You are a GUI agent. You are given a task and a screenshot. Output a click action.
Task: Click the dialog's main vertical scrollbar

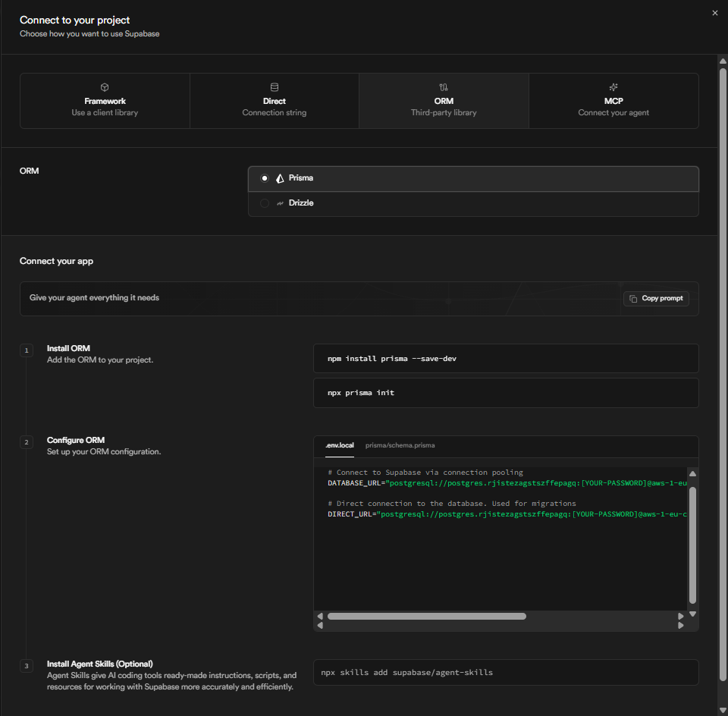[x=723, y=375]
